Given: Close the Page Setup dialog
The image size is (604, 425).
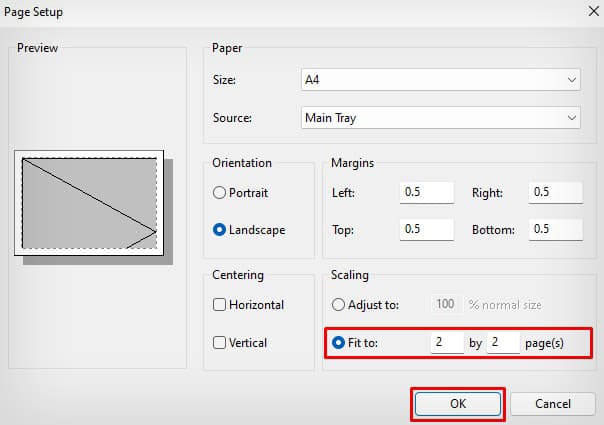Looking at the screenshot, I should (x=594, y=11).
